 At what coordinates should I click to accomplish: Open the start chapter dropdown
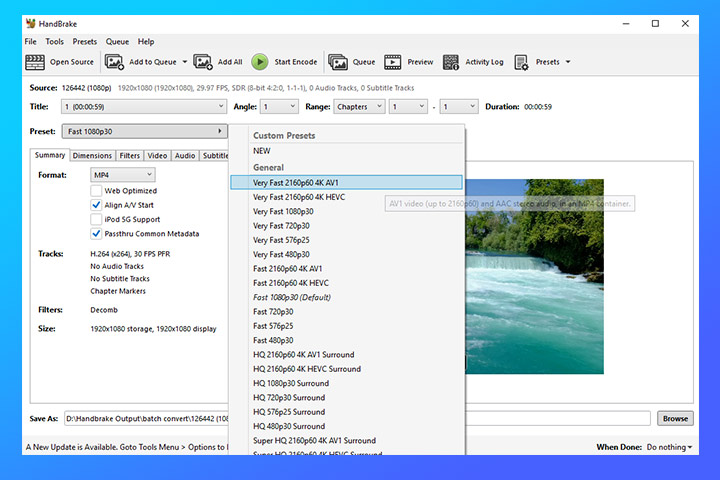(x=408, y=107)
